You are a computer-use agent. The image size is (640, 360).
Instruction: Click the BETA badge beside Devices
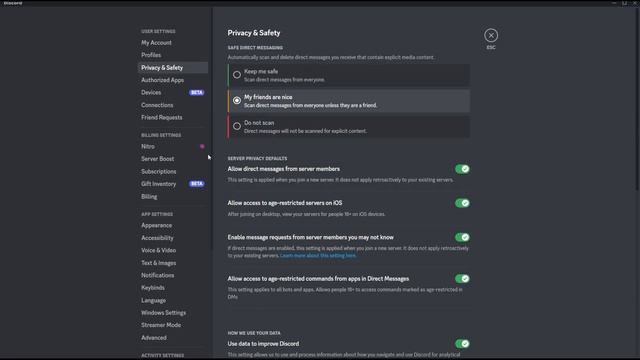197,93
